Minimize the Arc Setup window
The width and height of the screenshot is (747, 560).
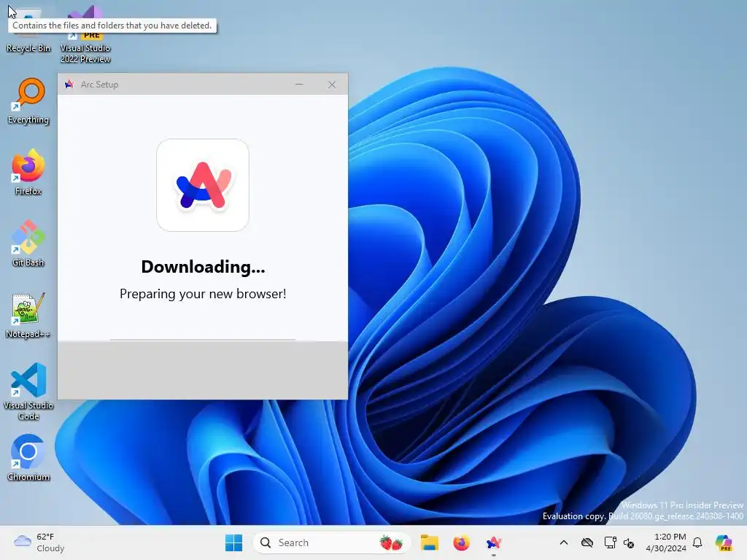pyautogui.click(x=299, y=85)
